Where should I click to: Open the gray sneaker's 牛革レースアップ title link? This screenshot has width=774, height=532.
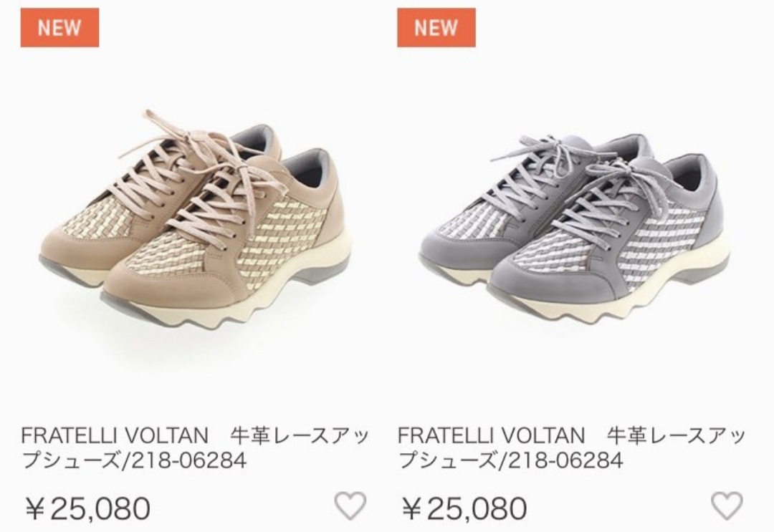572,448
